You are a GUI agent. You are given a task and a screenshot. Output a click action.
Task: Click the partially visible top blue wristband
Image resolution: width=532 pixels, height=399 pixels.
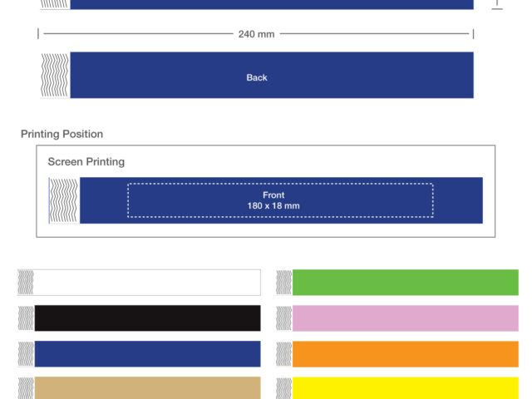point(271,4)
